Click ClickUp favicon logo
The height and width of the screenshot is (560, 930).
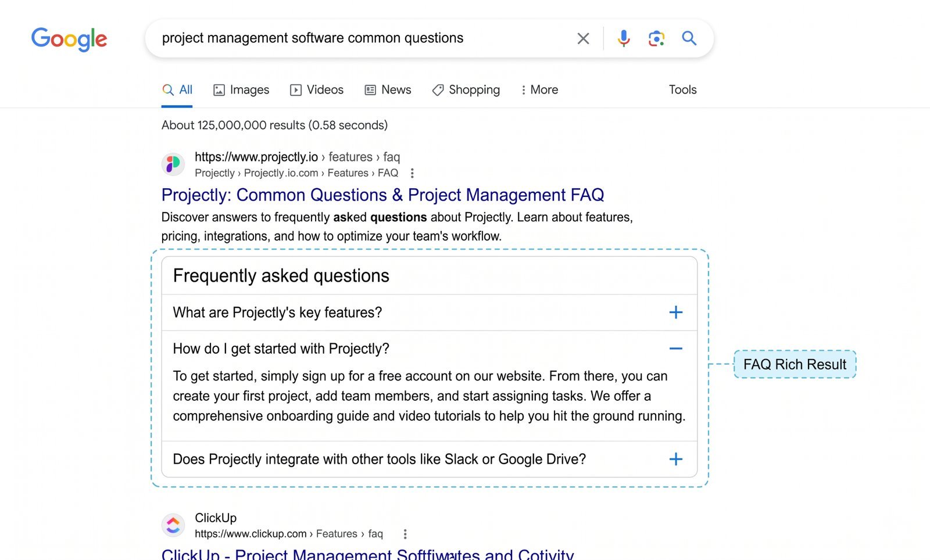173,525
